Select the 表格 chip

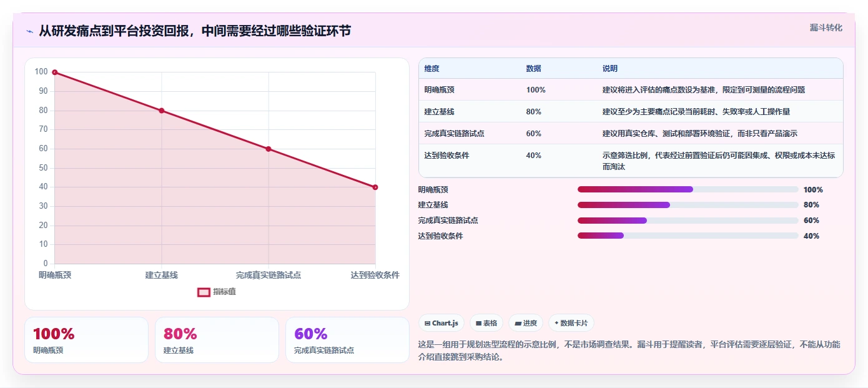pyautogui.click(x=486, y=323)
